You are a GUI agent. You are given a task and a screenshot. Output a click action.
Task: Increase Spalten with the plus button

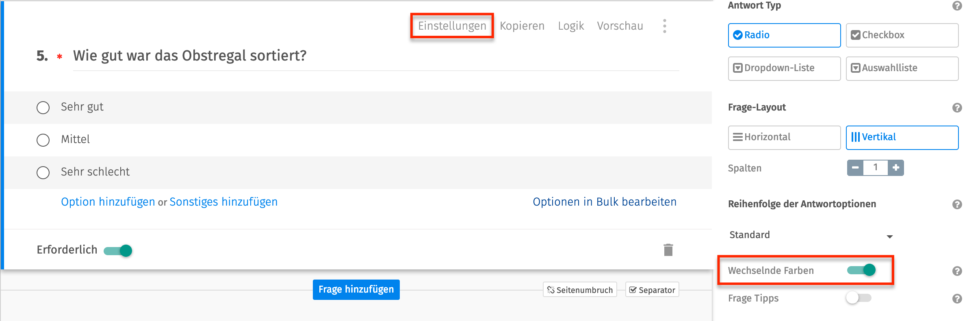coord(896,168)
